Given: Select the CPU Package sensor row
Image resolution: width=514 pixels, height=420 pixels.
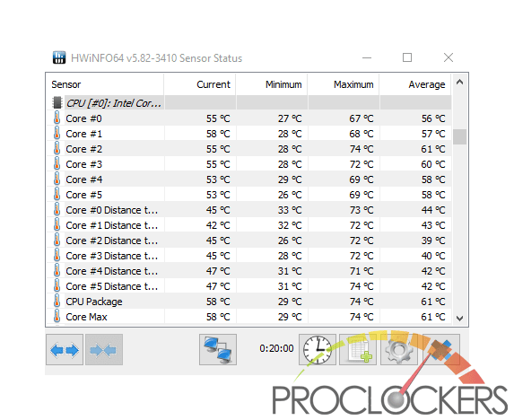Looking at the screenshot, I should [248, 302].
